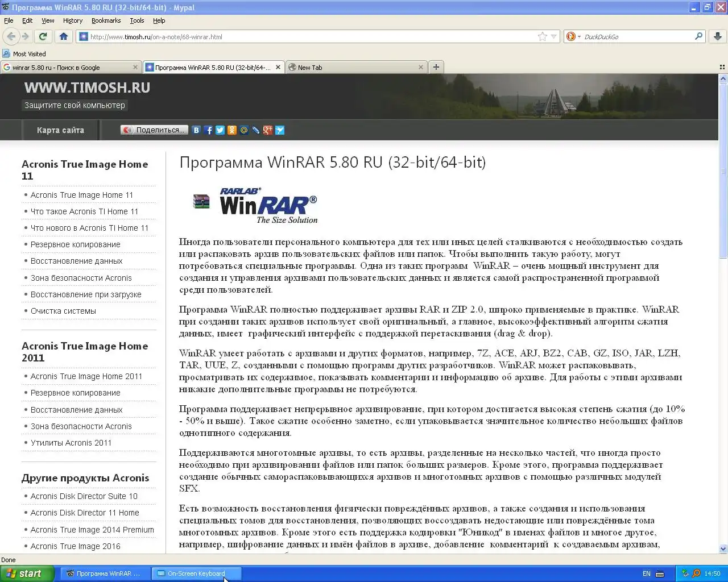
Task: Click the light-blue bird share icon
Action: (x=280, y=130)
